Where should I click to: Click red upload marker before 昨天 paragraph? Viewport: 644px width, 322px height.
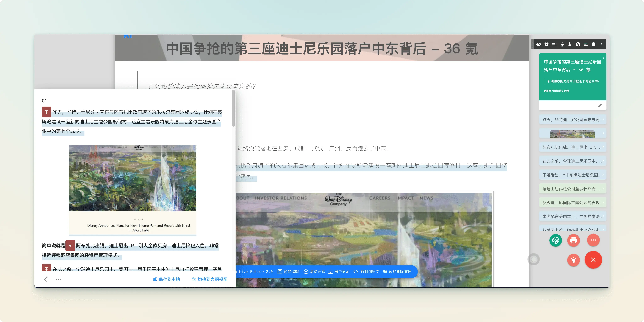(47, 112)
